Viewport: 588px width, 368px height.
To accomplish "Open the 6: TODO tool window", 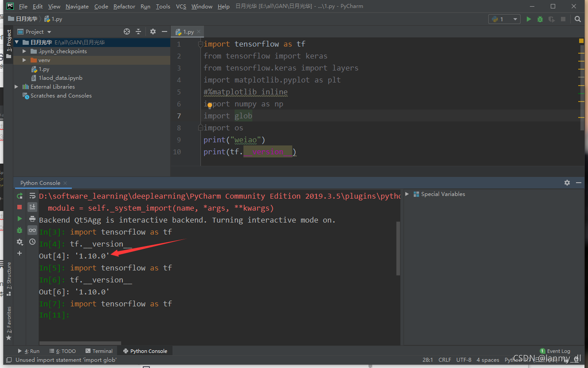I will pos(63,351).
